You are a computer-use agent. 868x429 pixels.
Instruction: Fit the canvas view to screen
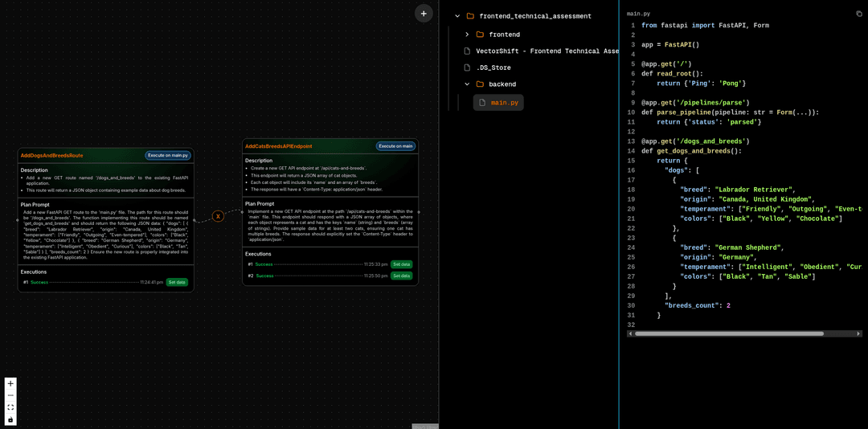(x=10, y=407)
